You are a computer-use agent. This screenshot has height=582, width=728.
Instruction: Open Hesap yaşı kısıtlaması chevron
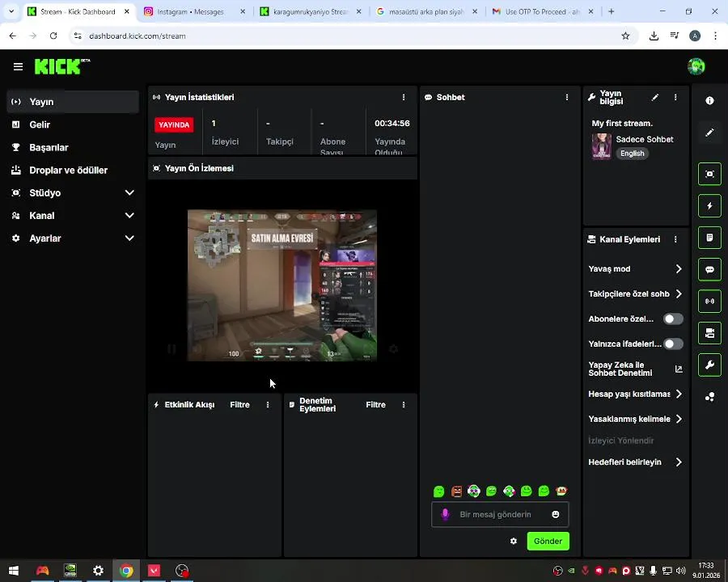(679, 394)
